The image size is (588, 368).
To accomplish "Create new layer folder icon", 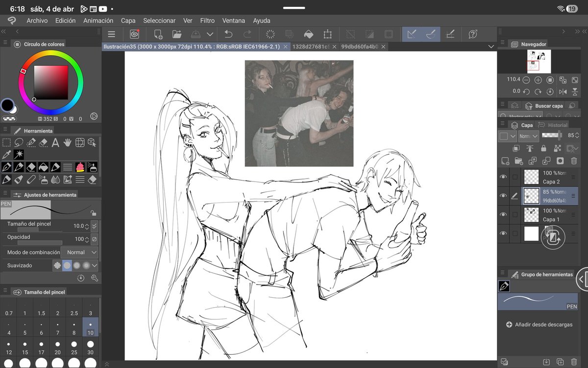I will coord(518,160).
